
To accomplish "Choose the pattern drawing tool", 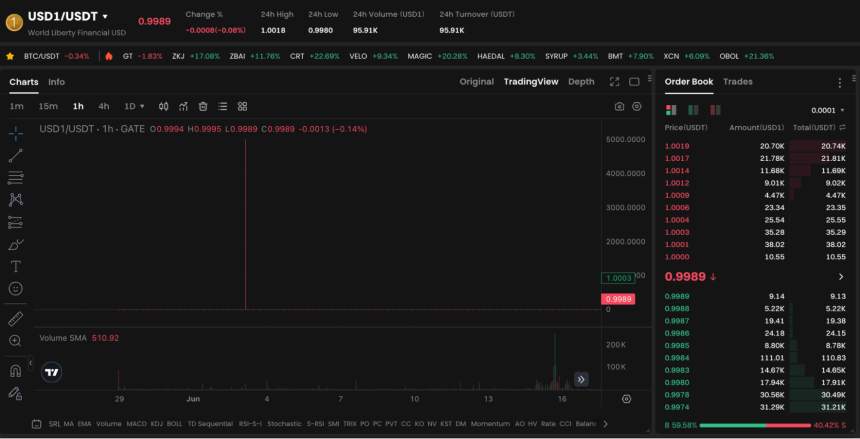I will click(16, 200).
